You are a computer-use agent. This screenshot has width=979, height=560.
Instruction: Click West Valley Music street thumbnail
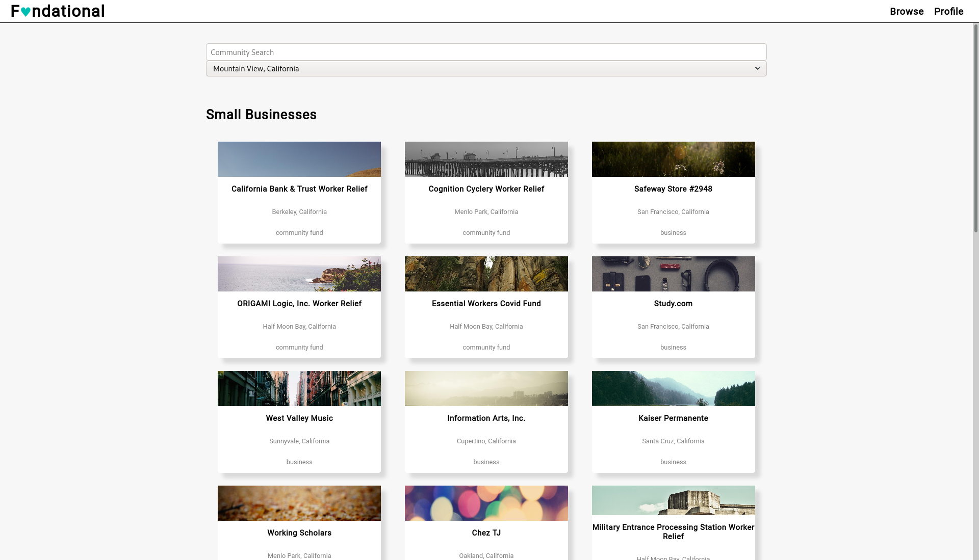[x=299, y=389]
